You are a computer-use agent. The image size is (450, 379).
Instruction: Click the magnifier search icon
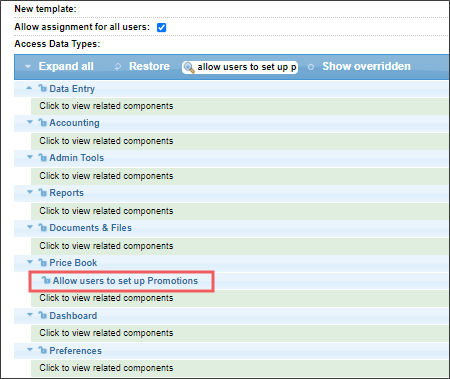point(189,67)
